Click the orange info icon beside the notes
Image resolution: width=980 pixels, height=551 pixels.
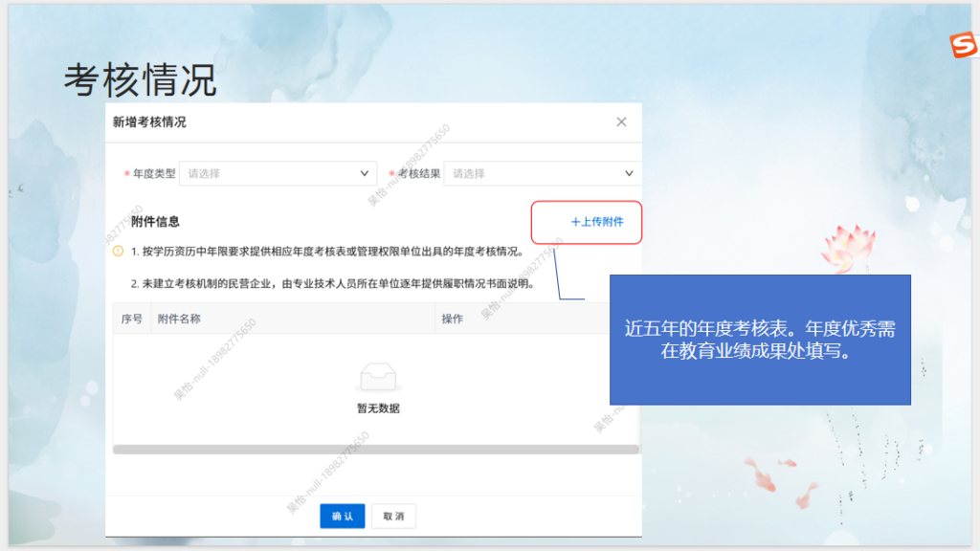[119, 252]
